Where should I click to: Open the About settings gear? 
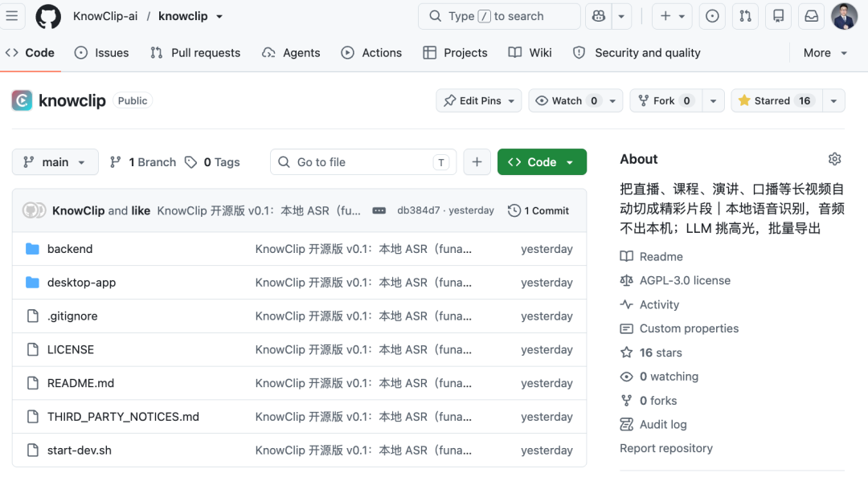[x=834, y=159]
